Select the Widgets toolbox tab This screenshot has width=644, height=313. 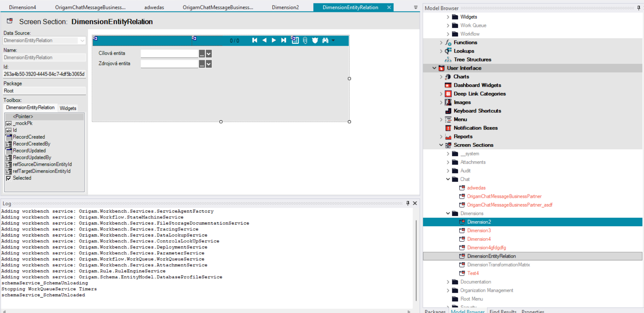[x=68, y=108]
